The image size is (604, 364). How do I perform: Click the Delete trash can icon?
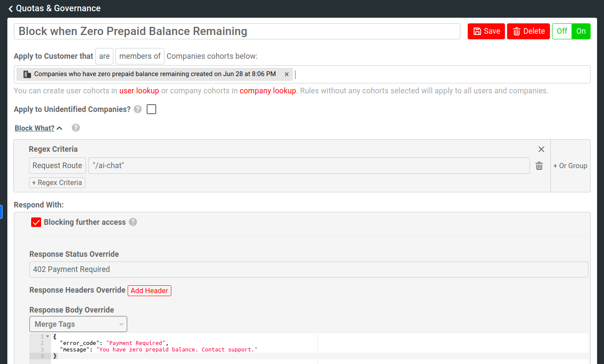pos(517,31)
